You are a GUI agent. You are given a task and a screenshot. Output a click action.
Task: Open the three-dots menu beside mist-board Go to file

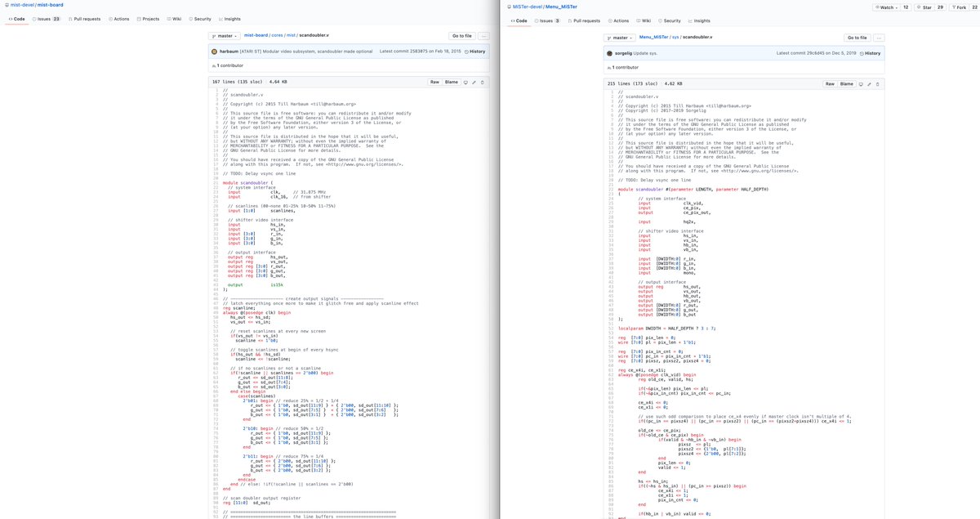pos(484,36)
